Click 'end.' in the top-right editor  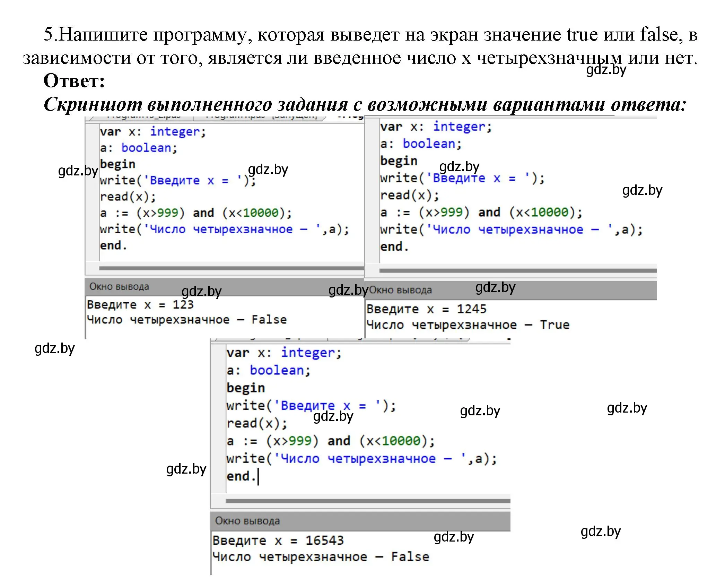click(394, 247)
